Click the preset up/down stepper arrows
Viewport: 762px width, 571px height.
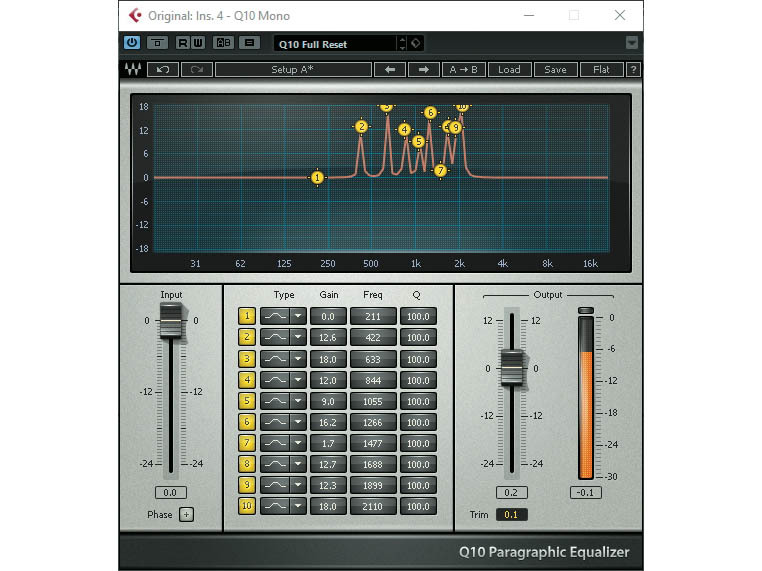402,44
